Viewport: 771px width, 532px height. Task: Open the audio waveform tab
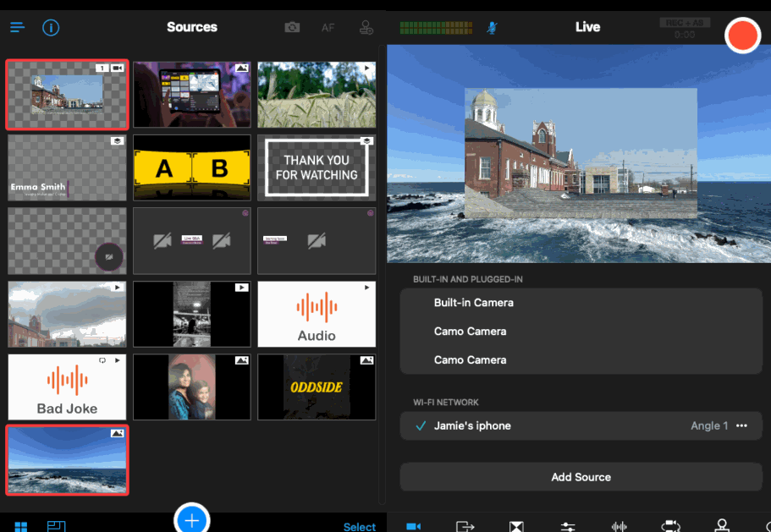click(619, 527)
